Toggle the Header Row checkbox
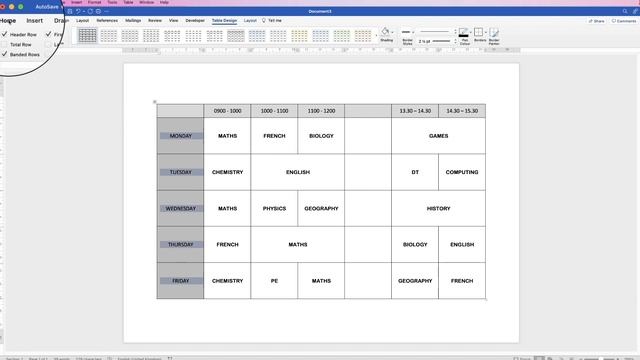Screen dimensions: 640x360 point(5,34)
